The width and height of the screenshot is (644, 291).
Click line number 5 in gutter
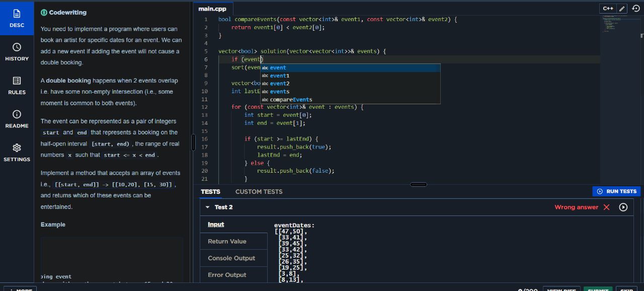pyautogui.click(x=206, y=51)
